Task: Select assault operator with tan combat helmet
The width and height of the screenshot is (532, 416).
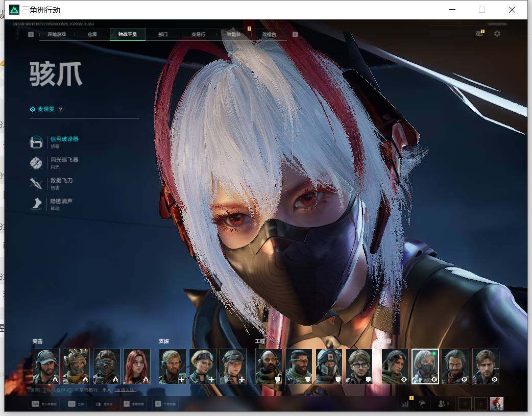Action: click(x=77, y=366)
